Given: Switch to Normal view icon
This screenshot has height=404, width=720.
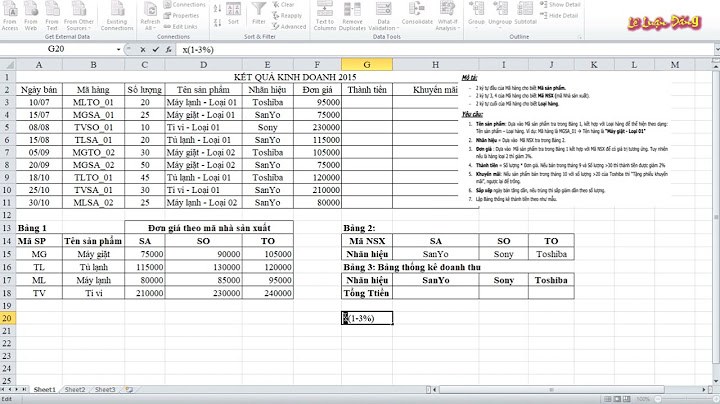Looking at the screenshot, I should (x=608, y=399).
